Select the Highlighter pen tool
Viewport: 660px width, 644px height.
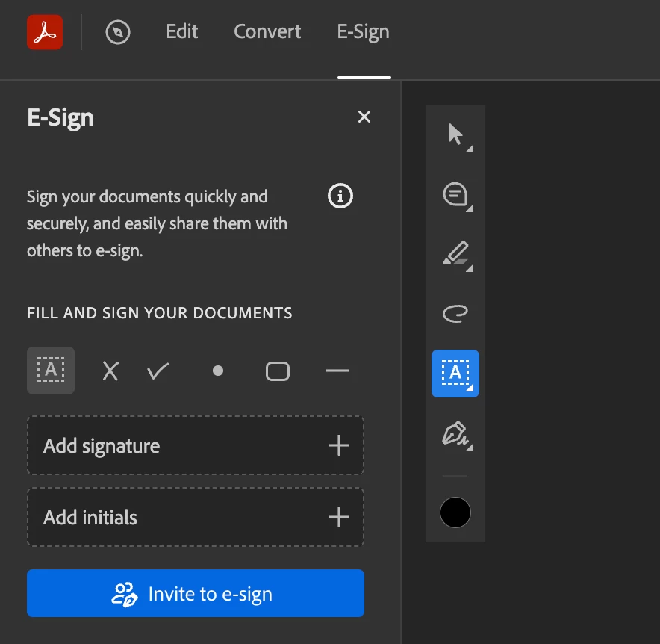455,254
